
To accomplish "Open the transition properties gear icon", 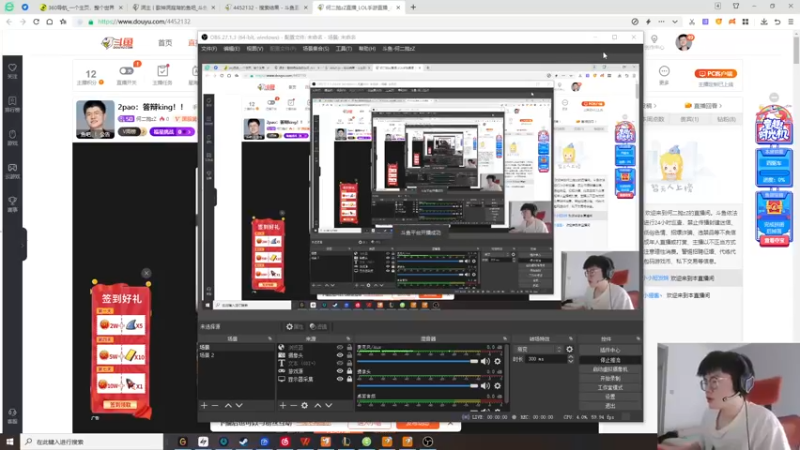I will click(x=569, y=349).
